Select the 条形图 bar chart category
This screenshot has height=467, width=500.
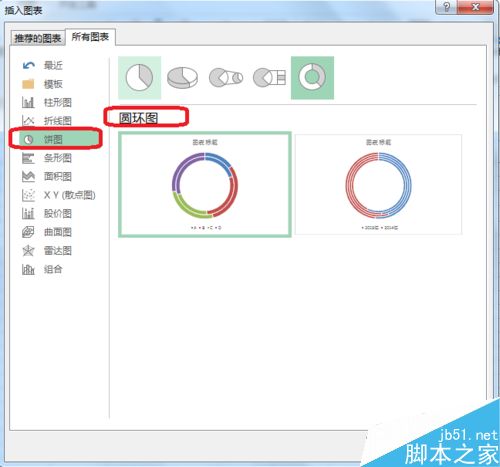(x=47, y=158)
